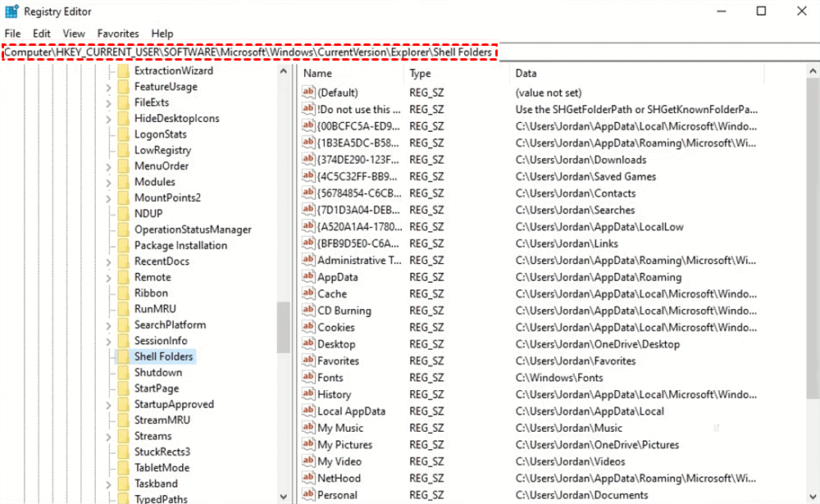Click the string icon beside NetHood value
820x504 pixels.
[x=308, y=477]
